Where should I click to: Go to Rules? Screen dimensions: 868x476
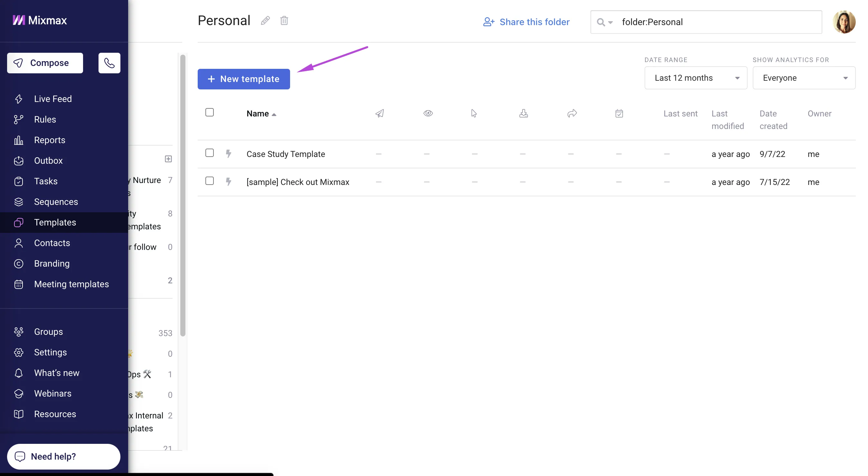point(45,119)
